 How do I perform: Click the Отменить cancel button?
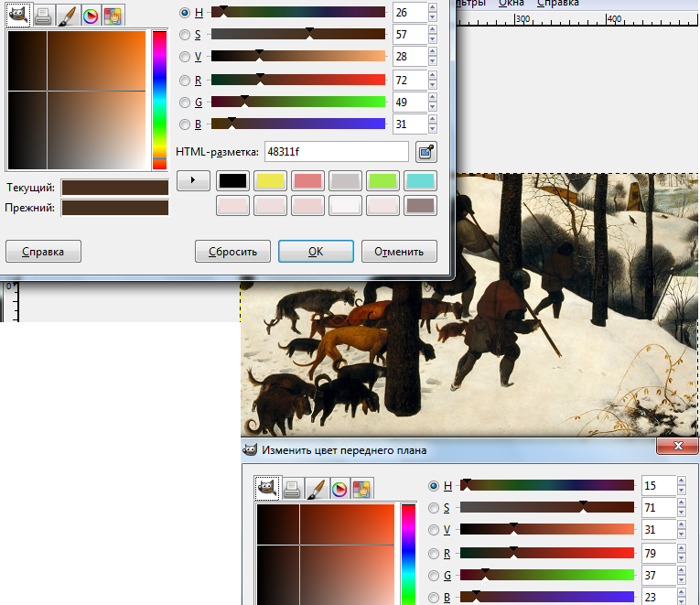399,252
